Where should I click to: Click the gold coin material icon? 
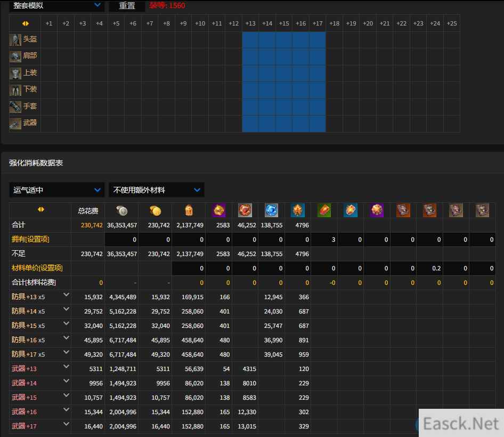pos(155,211)
